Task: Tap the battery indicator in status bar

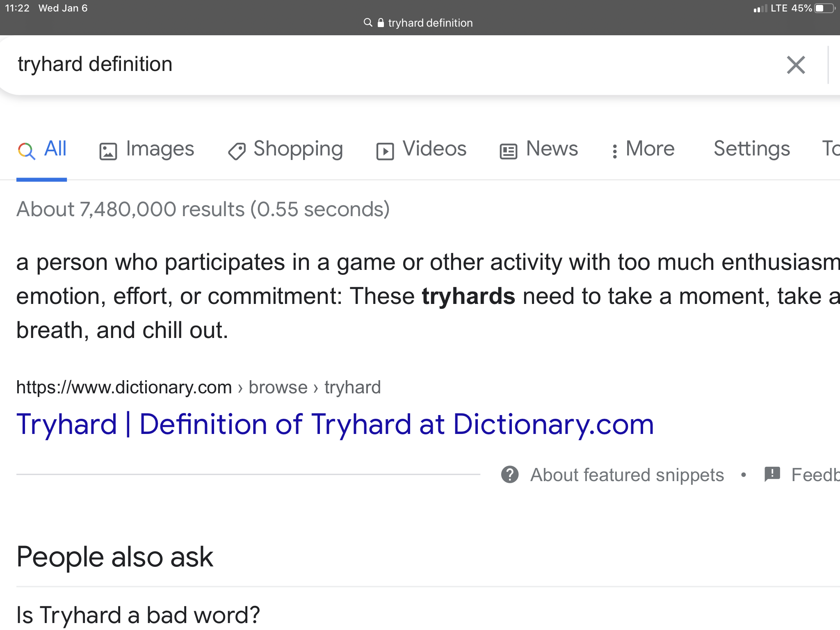Action: 824,8
